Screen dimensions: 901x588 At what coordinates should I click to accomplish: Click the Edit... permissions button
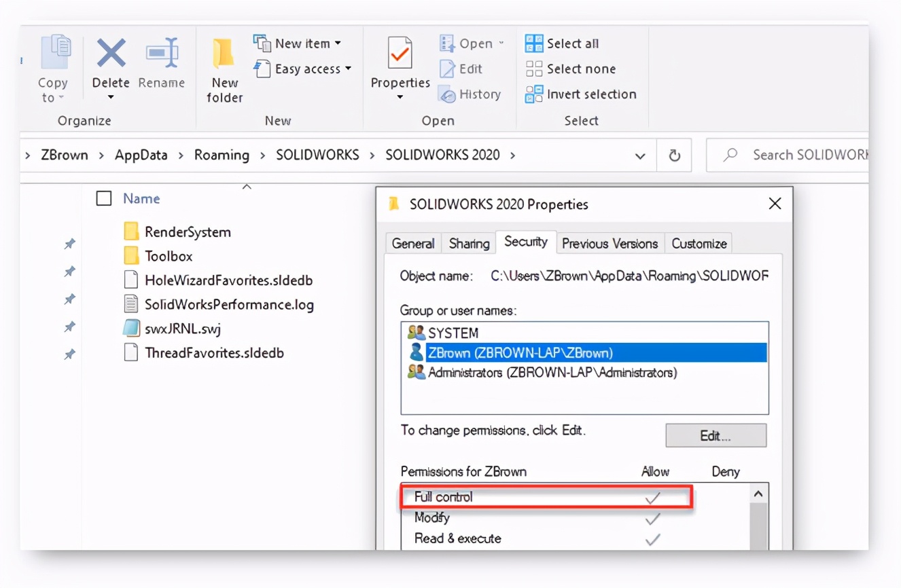(715, 436)
